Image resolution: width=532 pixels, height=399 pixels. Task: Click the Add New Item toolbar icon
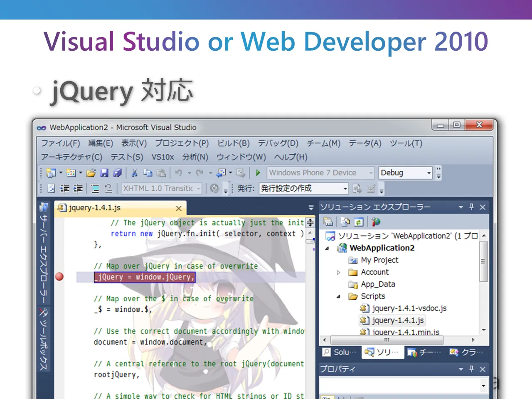[x=71, y=172]
